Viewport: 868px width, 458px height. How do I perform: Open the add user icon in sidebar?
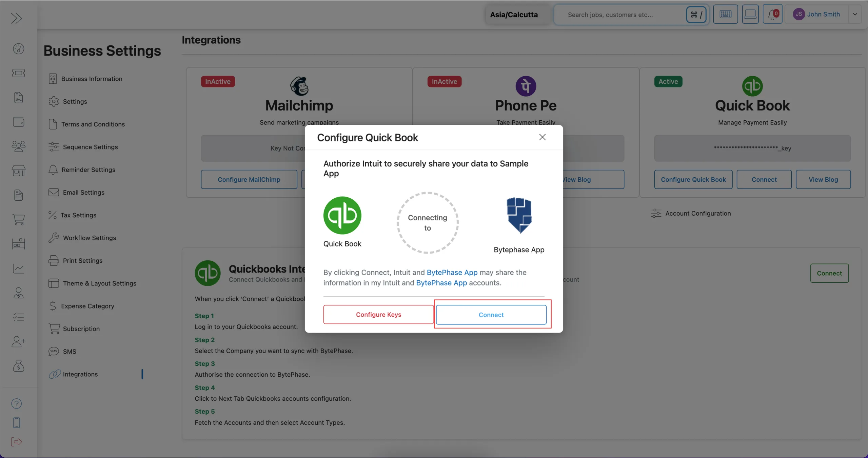[18, 341]
